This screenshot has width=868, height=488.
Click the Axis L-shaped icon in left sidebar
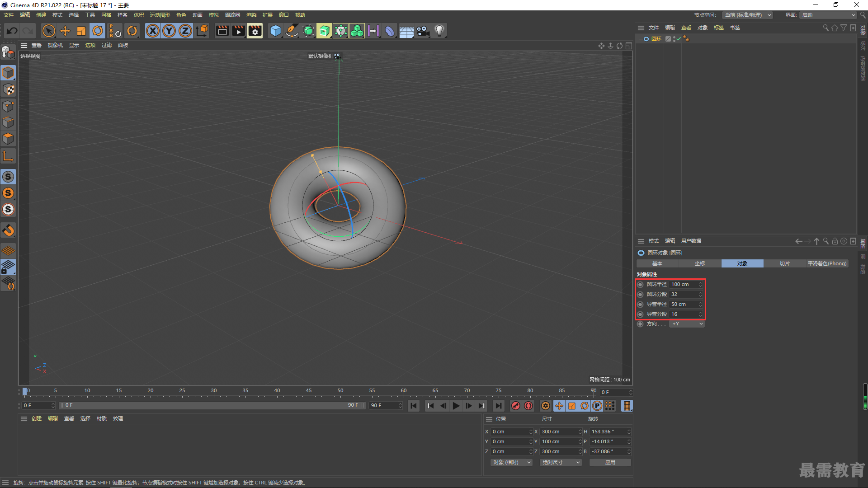tap(8, 156)
